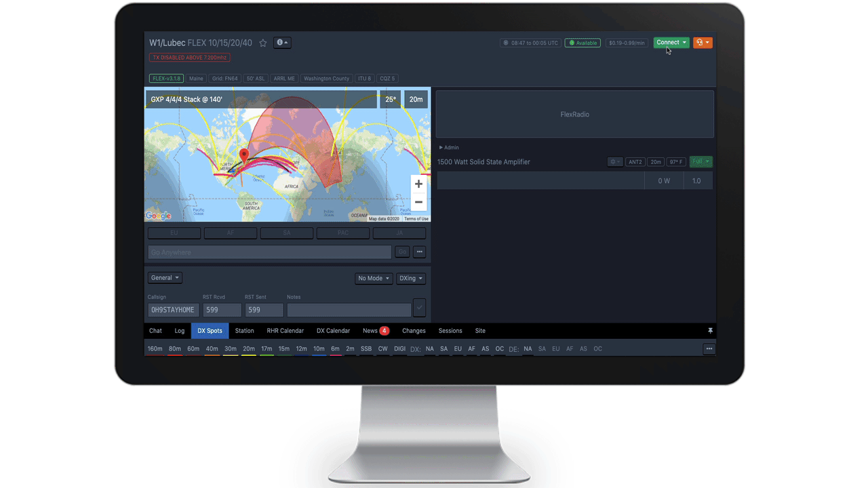Image resolution: width=868 pixels, height=488 pixels.
Task: Click the CQZ 5 tag
Action: (387, 79)
